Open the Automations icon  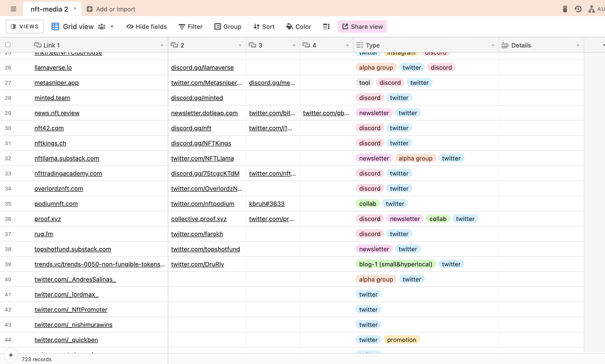[x=591, y=9]
